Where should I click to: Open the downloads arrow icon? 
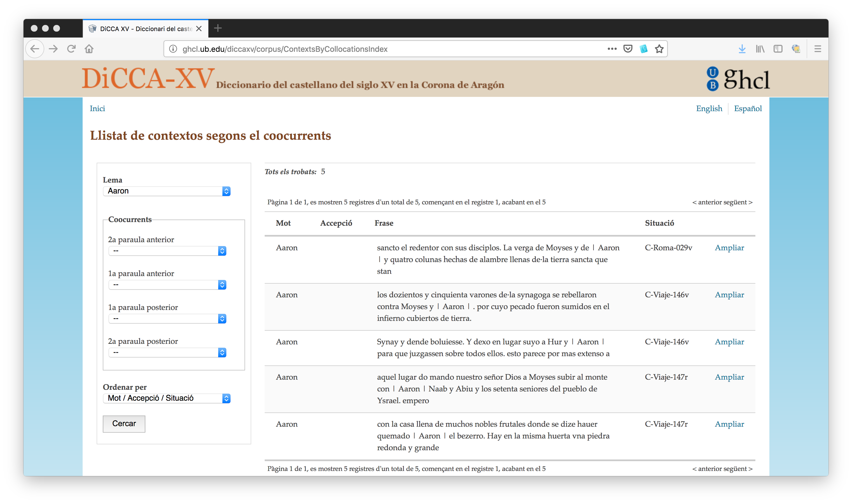pyautogui.click(x=742, y=49)
